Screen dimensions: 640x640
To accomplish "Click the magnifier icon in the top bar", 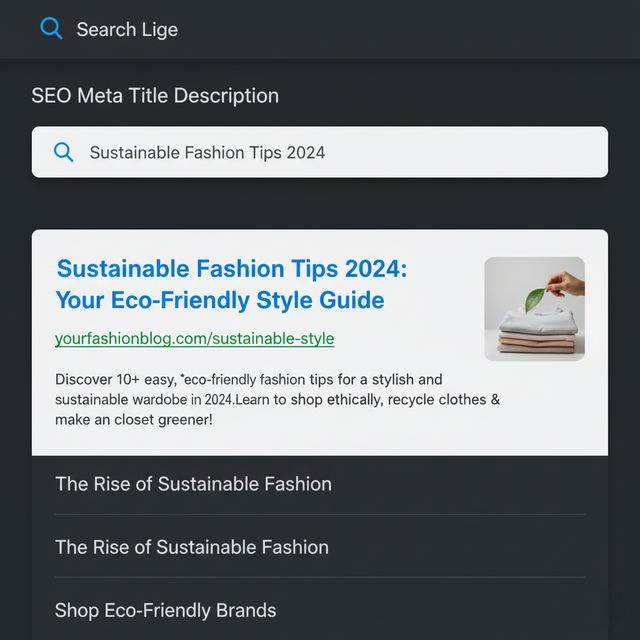I will point(51,29).
